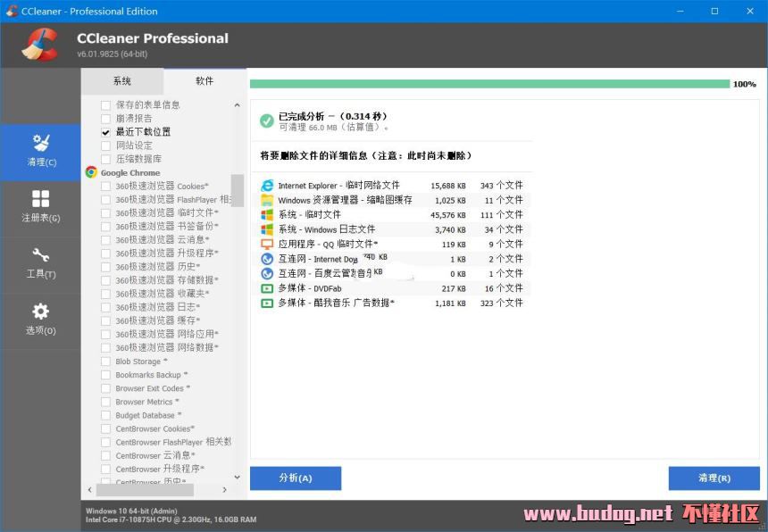Check the Blob Storage option
768x532 pixels.
pyautogui.click(x=105, y=362)
